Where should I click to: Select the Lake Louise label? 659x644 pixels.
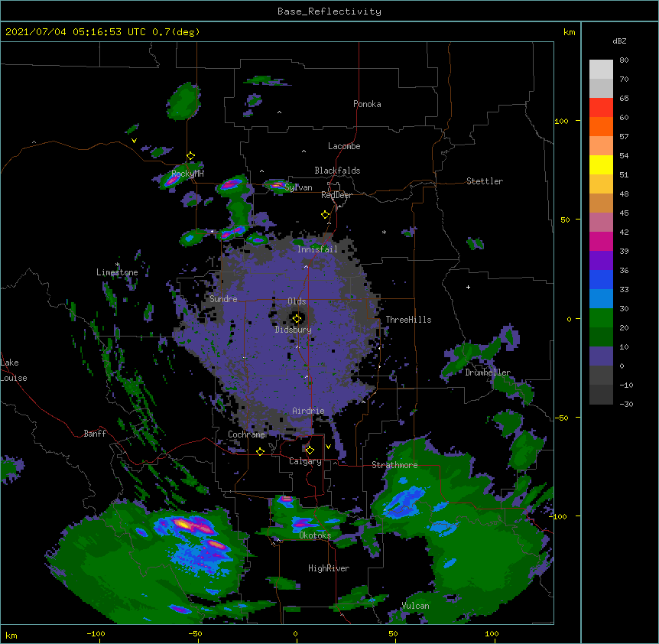[14, 370]
